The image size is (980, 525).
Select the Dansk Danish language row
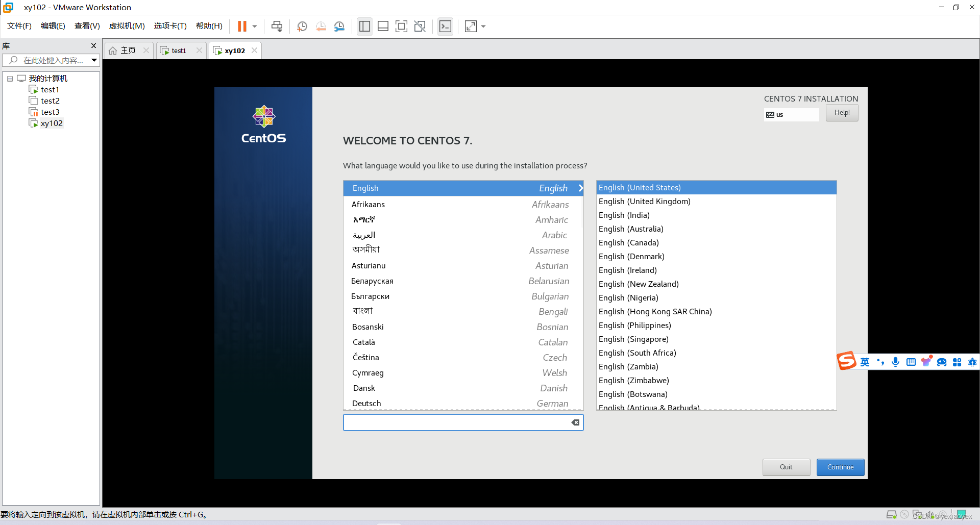click(463, 388)
